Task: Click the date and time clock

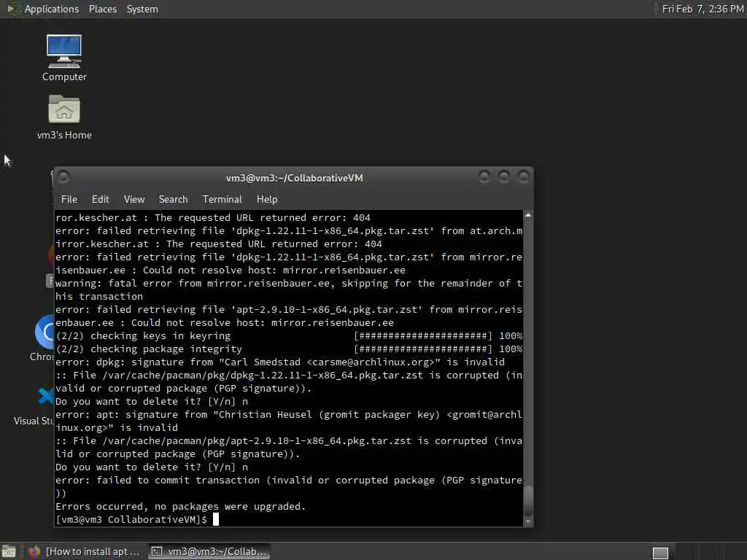Action: click(703, 9)
